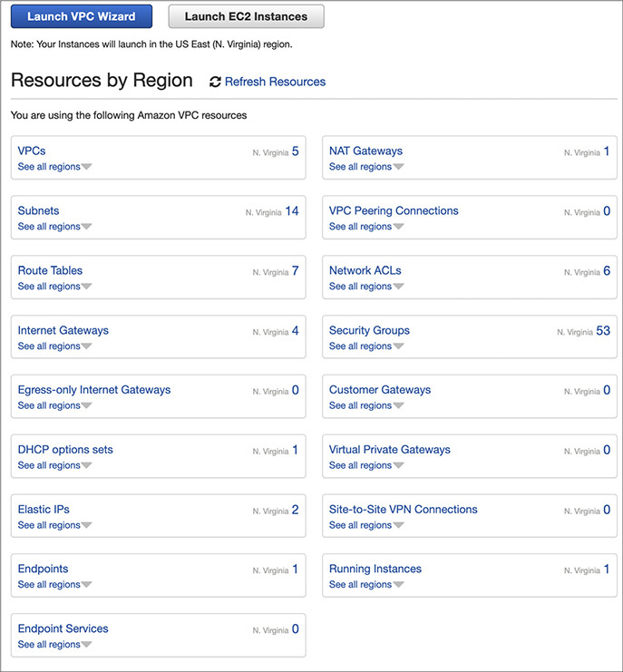Click the Refresh Resources circular arrows icon
The width and height of the screenshot is (623, 672).
coord(215,82)
